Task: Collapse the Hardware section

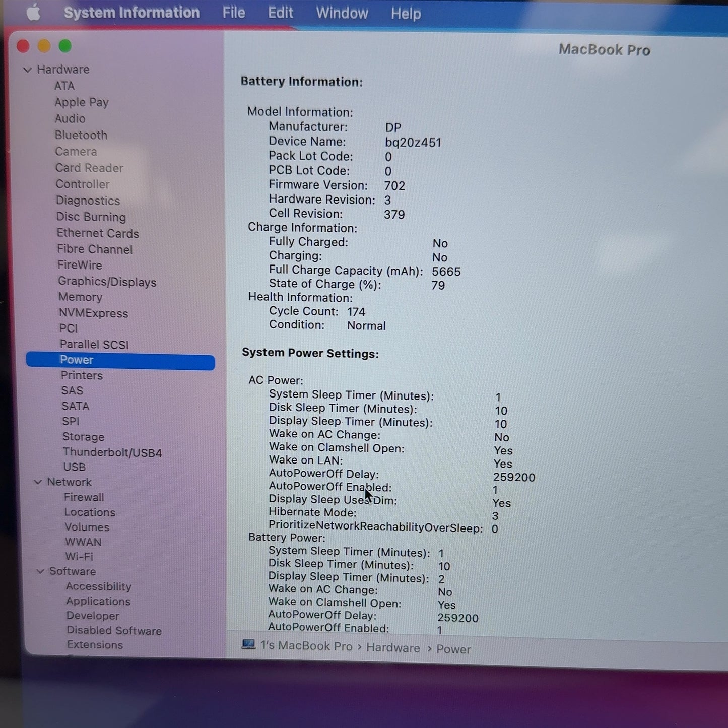Action: point(28,70)
